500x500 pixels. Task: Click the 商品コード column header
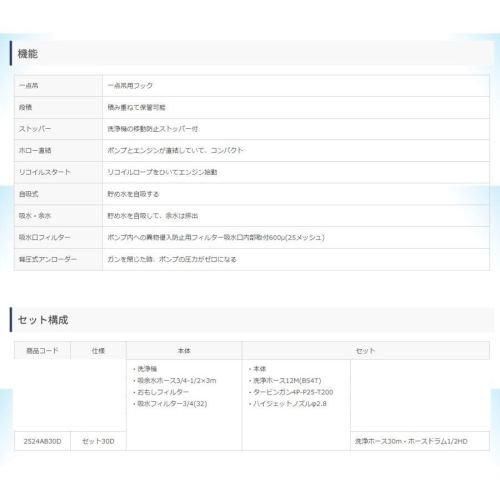click(42, 351)
